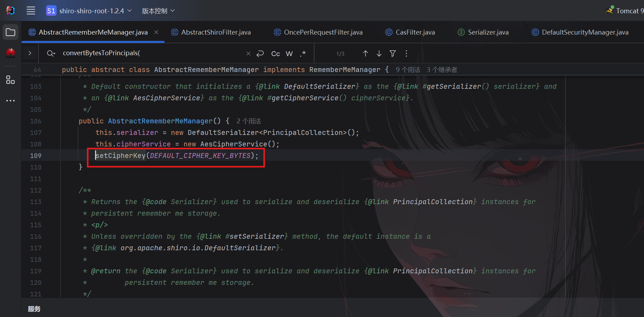Click the 3 个继承者 inheritors hint
The width and height of the screenshot is (644, 317).
click(x=442, y=70)
